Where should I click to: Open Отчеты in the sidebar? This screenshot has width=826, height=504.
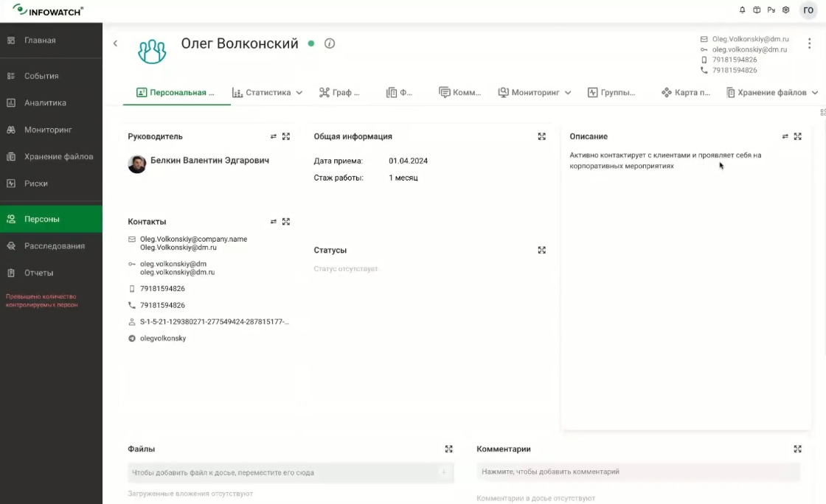pyautogui.click(x=51, y=273)
